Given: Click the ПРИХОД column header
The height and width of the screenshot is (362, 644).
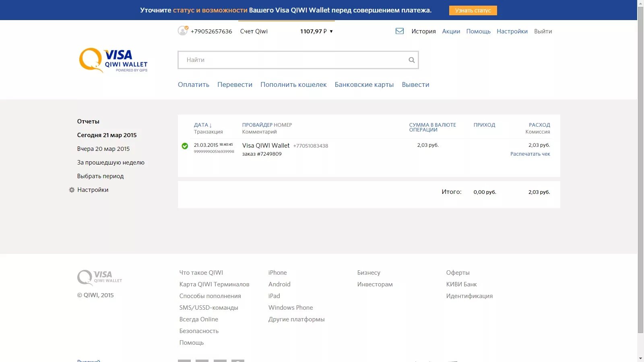Looking at the screenshot, I should click(x=484, y=125).
